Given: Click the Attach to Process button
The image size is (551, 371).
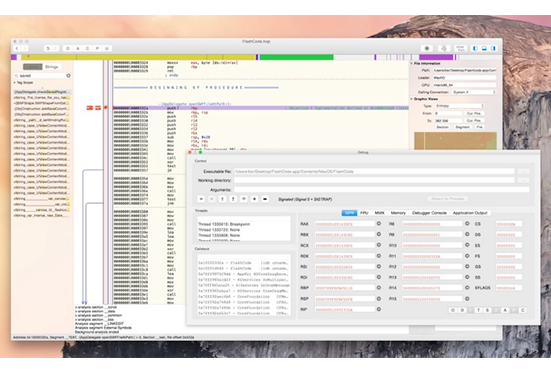Looking at the screenshot, I should pos(448,199).
